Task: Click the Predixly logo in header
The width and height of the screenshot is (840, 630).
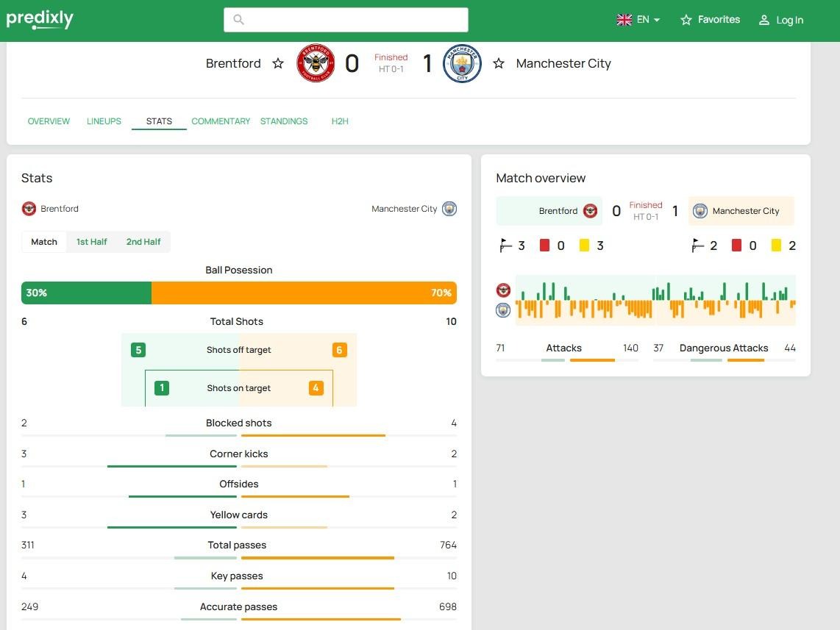Action: (x=40, y=19)
